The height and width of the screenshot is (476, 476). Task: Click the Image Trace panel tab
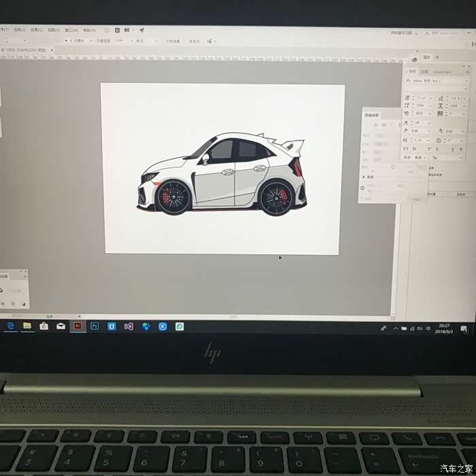coord(371,115)
